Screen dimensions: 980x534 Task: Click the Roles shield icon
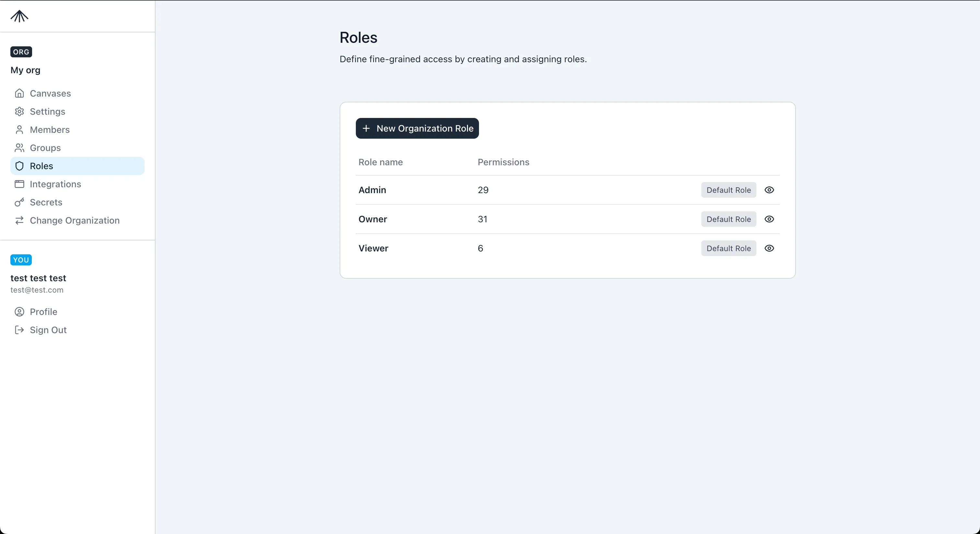point(19,166)
